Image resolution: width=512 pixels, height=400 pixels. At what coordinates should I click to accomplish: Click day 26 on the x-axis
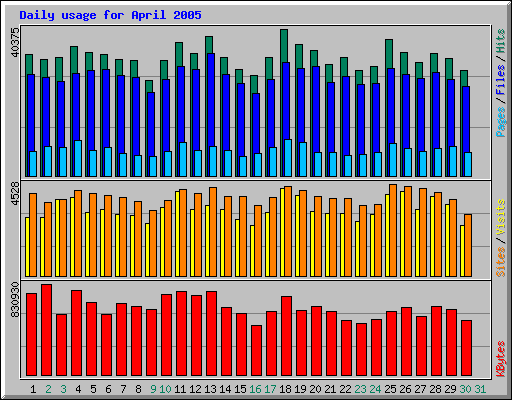click(x=405, y=389)
